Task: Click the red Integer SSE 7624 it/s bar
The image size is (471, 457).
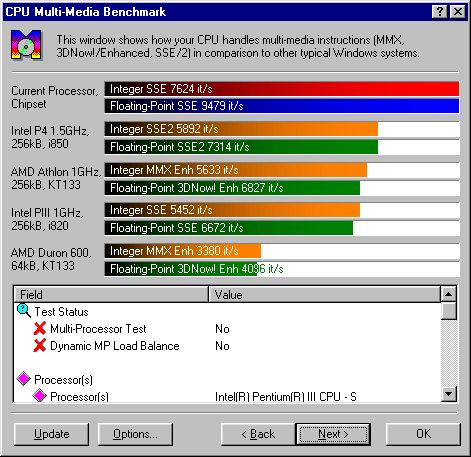Action: click(x=282, y=89)
